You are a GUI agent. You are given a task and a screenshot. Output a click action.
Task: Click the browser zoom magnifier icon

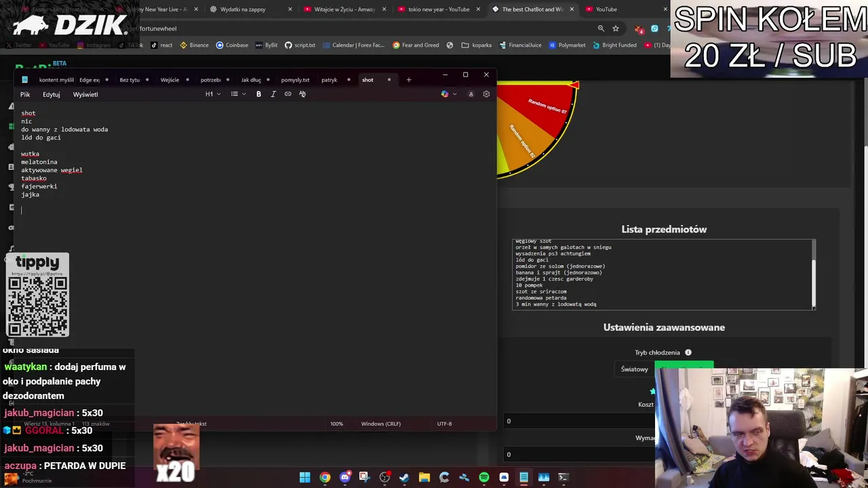pyautogui.click(x=601, y=28)
